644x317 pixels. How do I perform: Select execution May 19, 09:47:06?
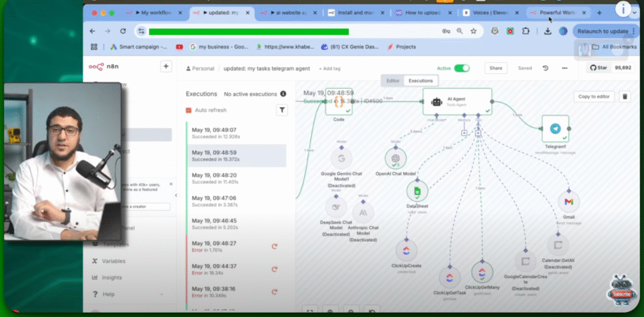coord(236,201)
